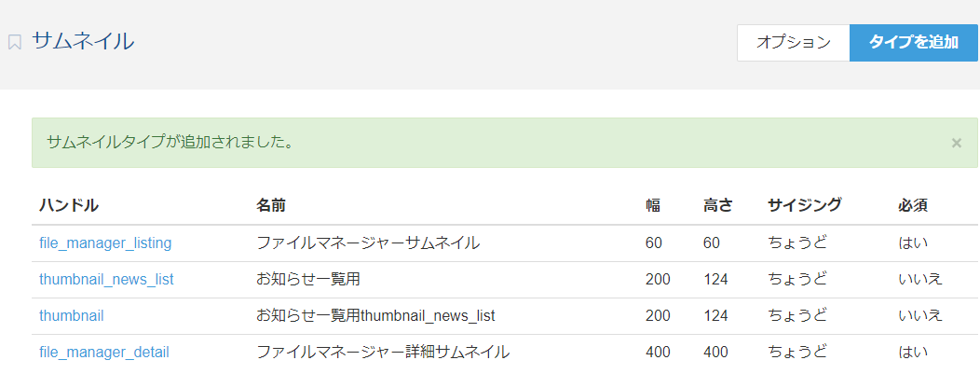Select the ファイルマネージャー詳細サムネイル name cell
980x388 pixels.
[x=383, y=353]
